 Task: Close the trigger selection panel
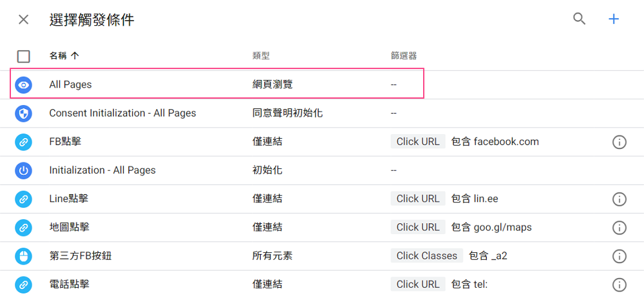pyautogui.click(x=23, y=19)
